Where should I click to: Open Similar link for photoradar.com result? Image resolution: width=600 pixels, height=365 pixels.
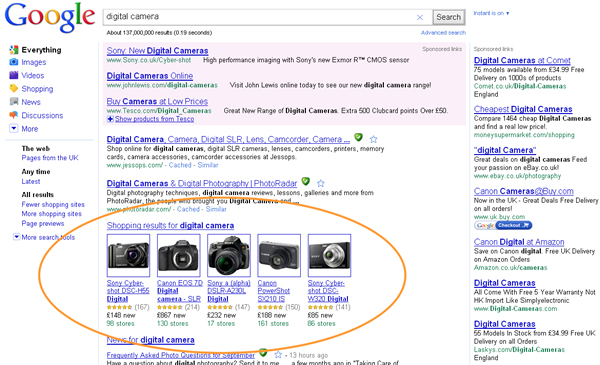coord(216,209)
